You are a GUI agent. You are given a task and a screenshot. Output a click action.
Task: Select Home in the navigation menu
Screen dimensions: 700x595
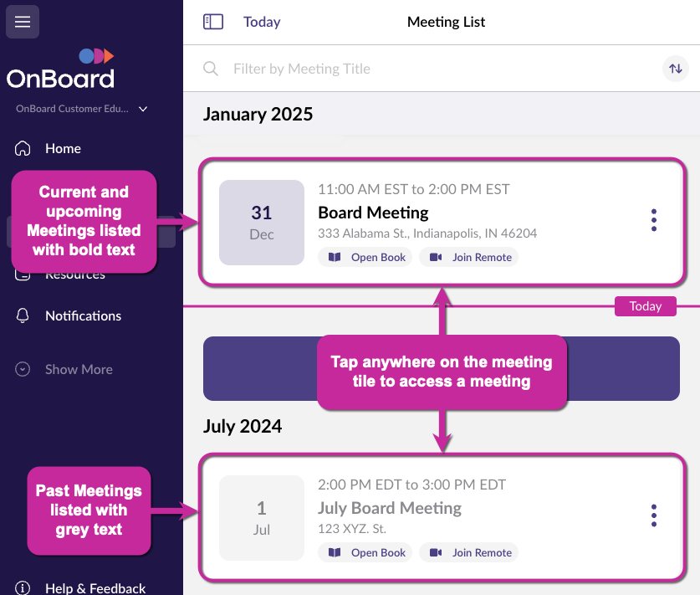[x=63, y=149]
